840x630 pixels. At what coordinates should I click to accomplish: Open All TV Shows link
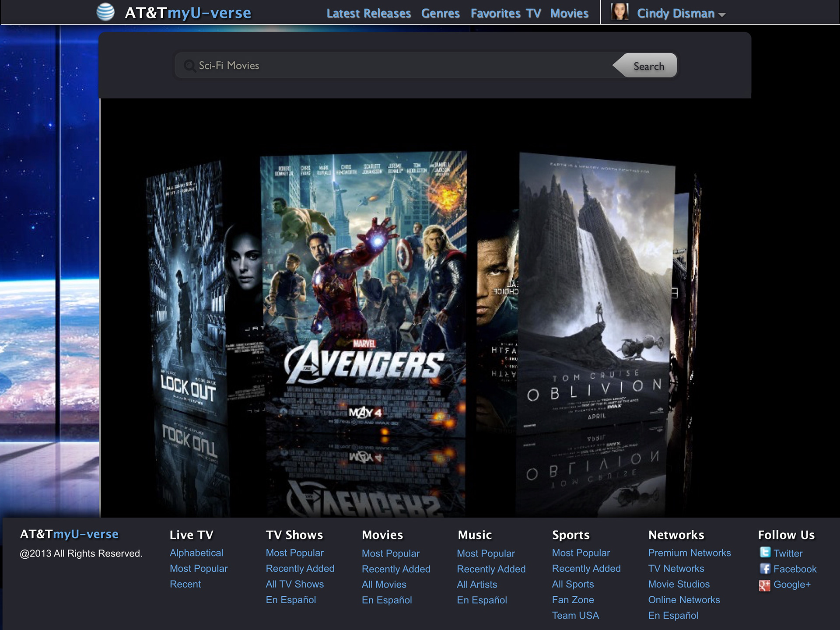click(294, 584)
